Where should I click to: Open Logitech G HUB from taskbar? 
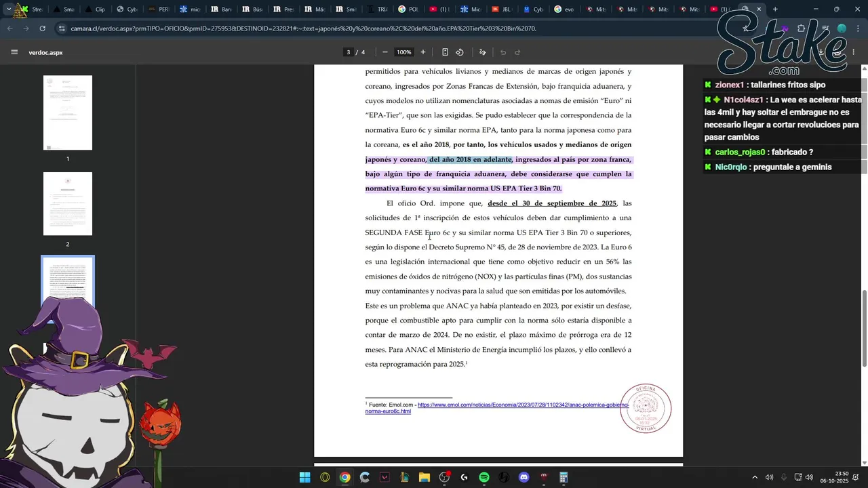(464, 477)
